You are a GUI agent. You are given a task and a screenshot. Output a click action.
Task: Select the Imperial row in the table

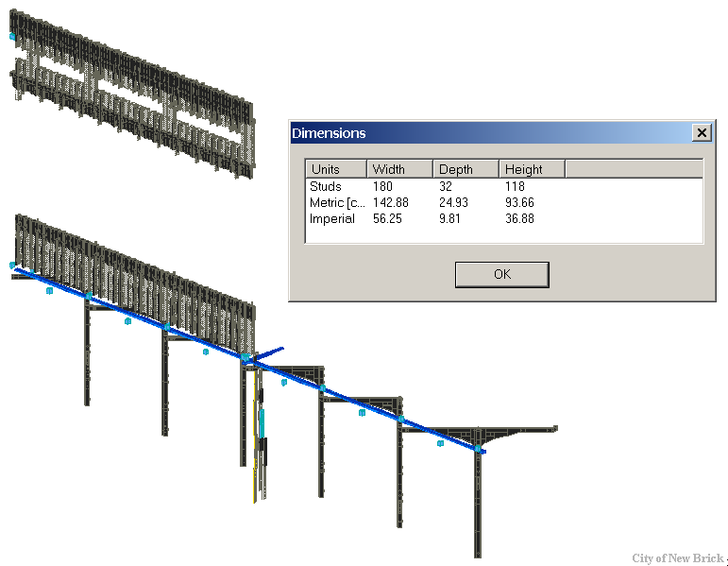point(504,219)
